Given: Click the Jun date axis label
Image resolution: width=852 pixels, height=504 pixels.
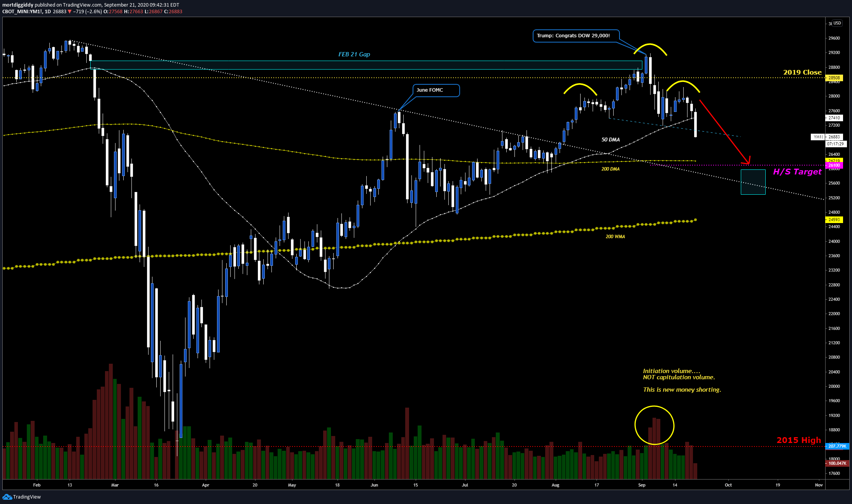Looking at the screenshot, I should [374, 485].
